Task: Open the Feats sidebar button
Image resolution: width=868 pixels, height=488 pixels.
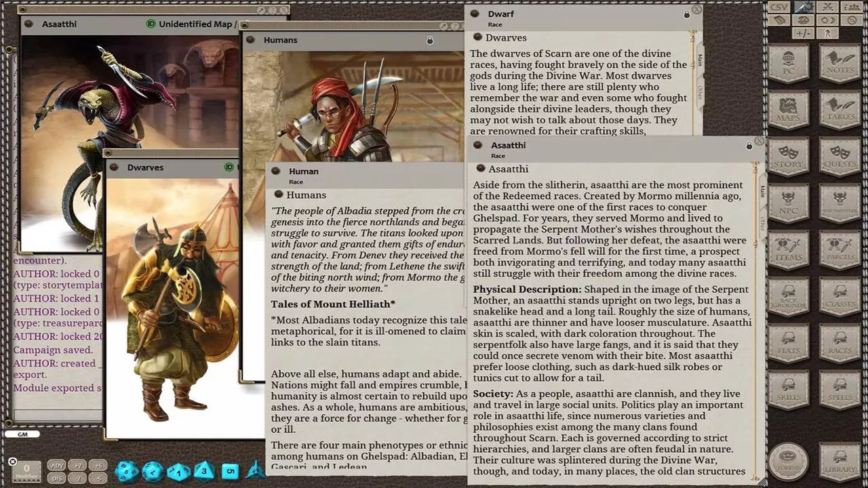Action: [788, 344]
